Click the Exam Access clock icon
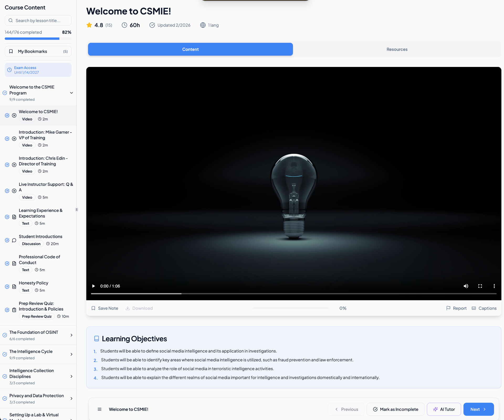Viewport: 504px width, 420px height. (9, 70)
